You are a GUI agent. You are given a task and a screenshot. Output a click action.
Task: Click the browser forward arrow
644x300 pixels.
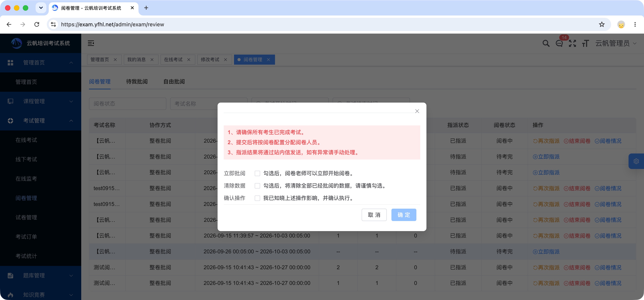coord(23,24)
